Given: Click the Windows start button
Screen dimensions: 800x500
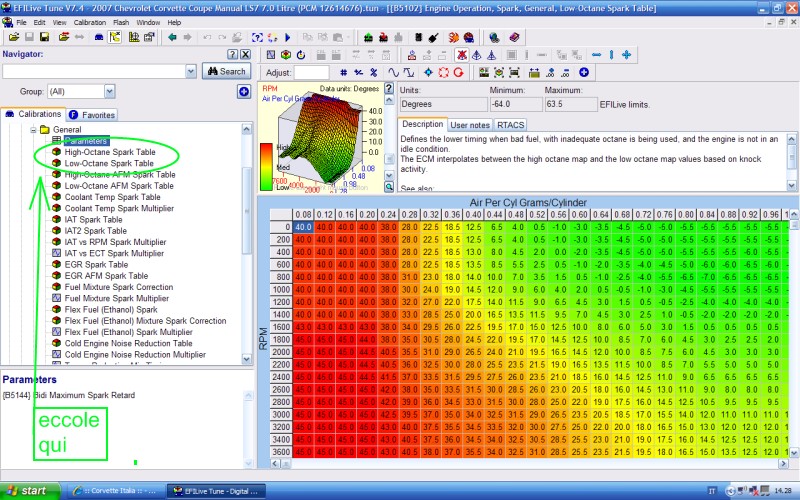Looking at the screenshot, I should click(x=29, y=491).
